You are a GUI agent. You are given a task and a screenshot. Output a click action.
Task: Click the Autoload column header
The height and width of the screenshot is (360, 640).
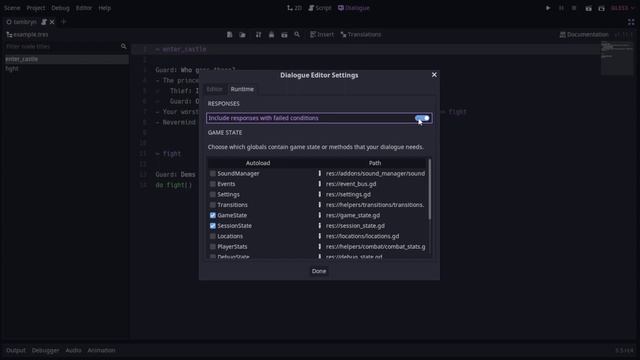tap(258, 163)
